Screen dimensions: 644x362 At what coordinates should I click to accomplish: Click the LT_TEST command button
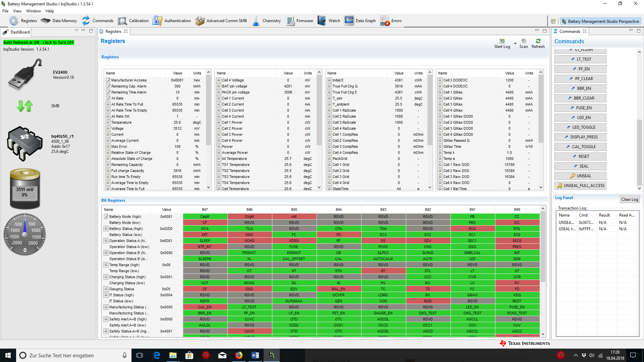tap(580, 59)
